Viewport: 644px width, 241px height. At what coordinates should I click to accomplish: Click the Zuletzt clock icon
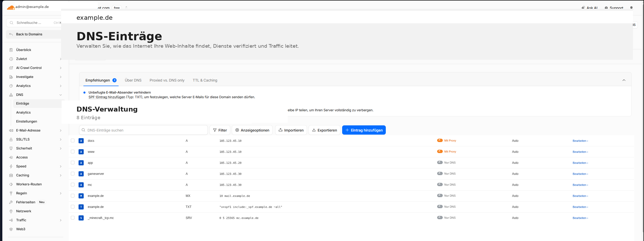(x=11, y=59)
